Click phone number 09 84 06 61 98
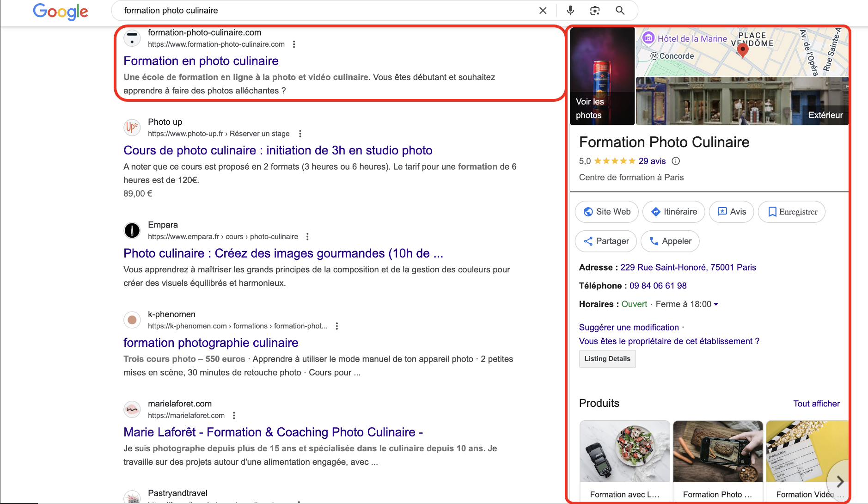Viewport: 868px width, 504px height. [x=658, y=286]
